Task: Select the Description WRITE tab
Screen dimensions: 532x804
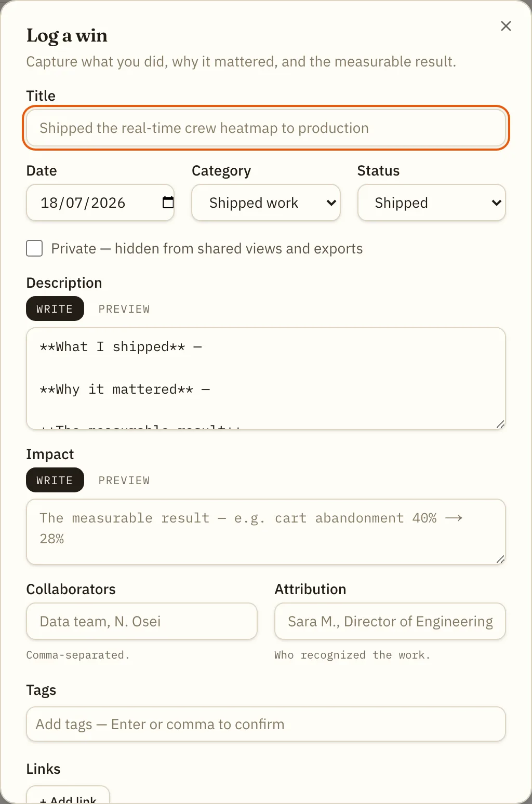Action: tap(55, 309)
